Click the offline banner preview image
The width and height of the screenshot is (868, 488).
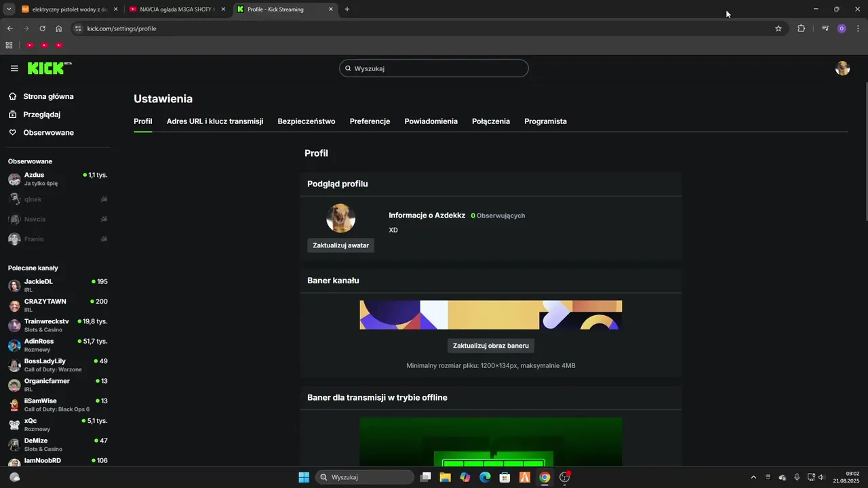click(491, 442)
